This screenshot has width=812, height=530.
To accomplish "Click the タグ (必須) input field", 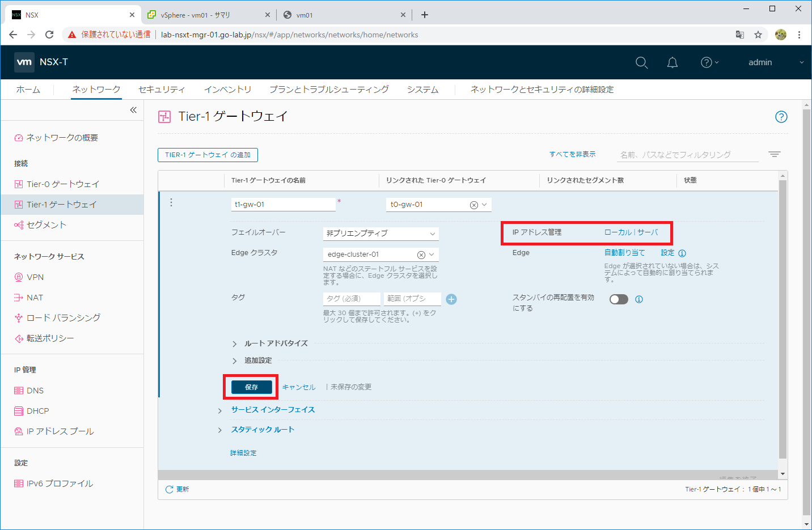I will click(x=352, y=299).
